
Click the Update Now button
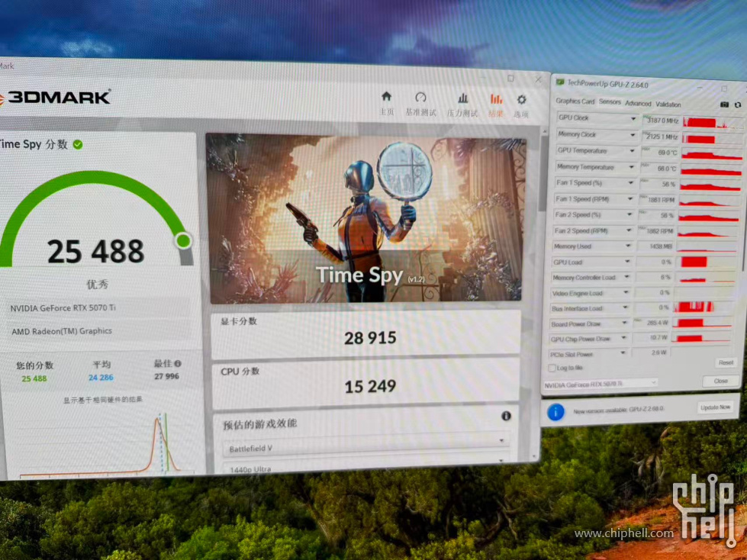point(715,407)
